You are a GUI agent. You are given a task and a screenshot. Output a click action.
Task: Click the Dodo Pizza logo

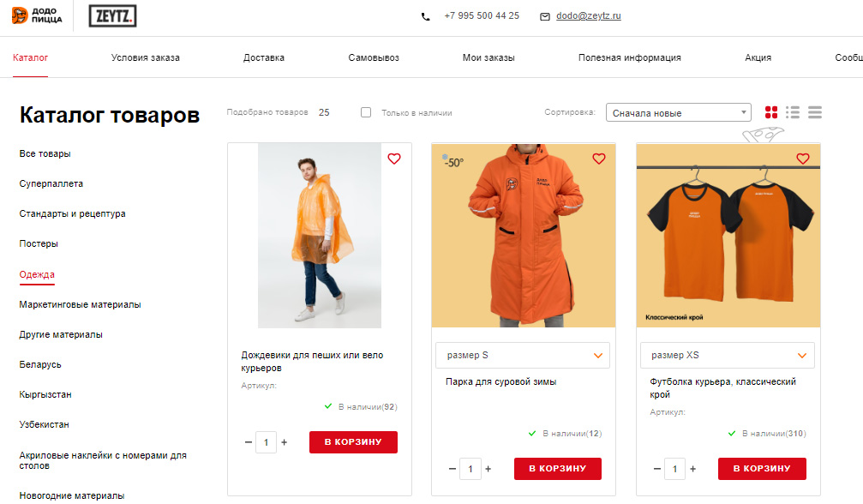point(37,15)
